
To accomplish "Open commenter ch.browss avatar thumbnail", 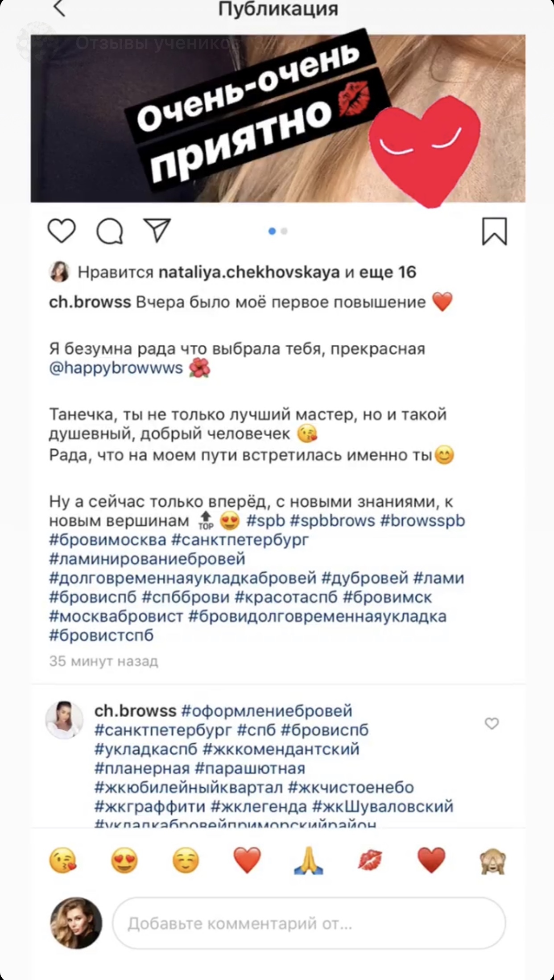I will [64, 719].
